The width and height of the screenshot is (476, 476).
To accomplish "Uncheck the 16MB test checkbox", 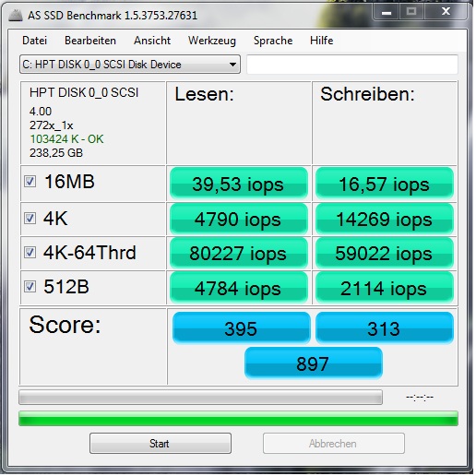I will (x=30, y=181).
